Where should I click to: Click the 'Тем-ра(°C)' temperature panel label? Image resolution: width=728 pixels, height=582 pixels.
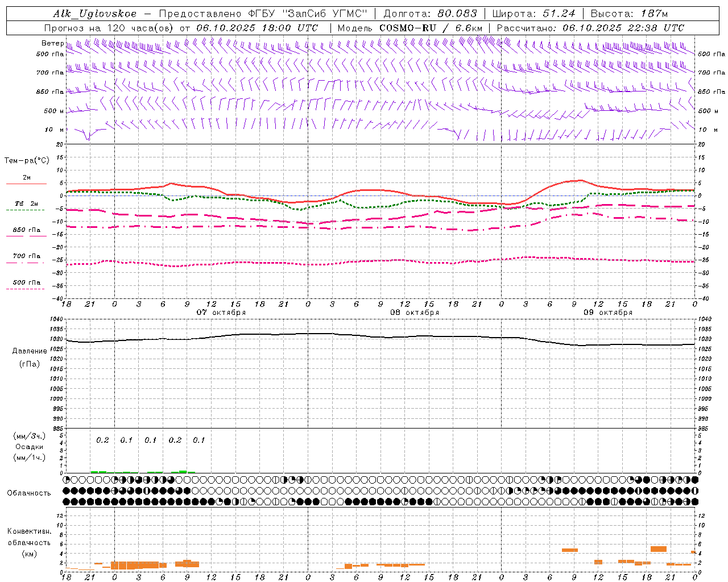[27, 161]
